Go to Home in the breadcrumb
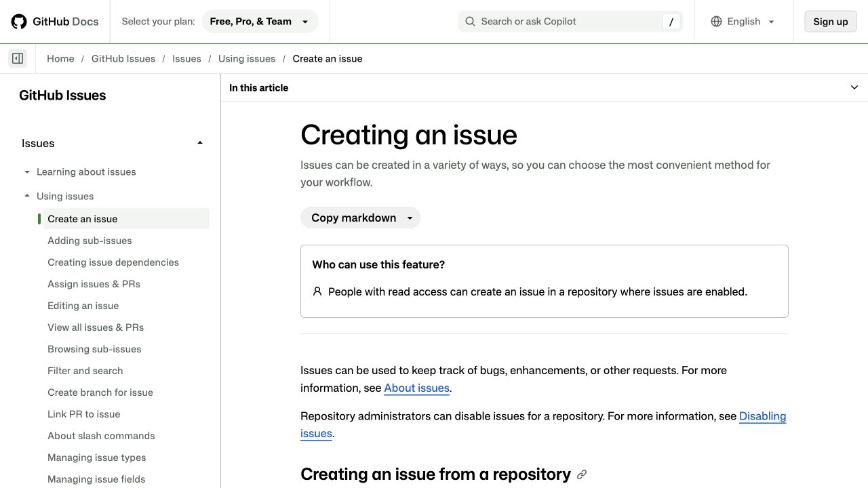This screenshot has width=868, height=488. (x=60, y=59)
